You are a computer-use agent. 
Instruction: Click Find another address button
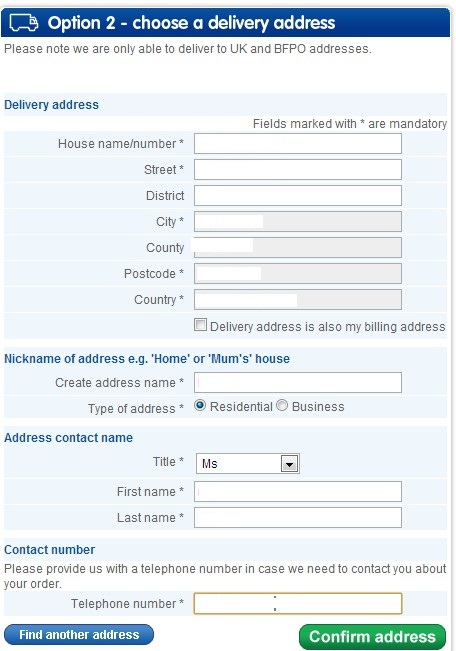tap(79, 634)
